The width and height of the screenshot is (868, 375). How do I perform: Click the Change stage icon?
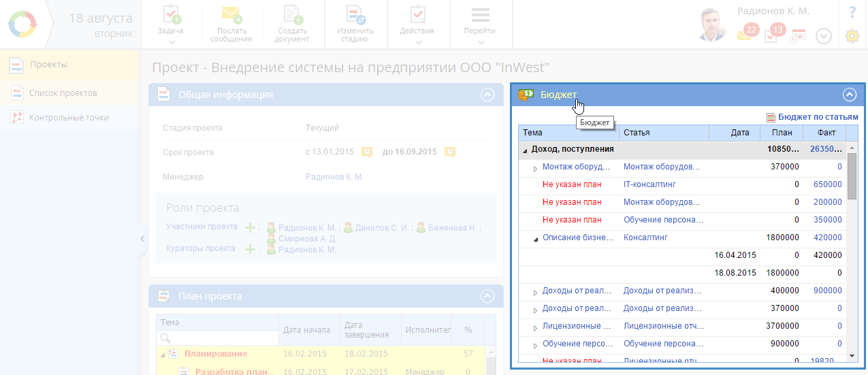355,15
